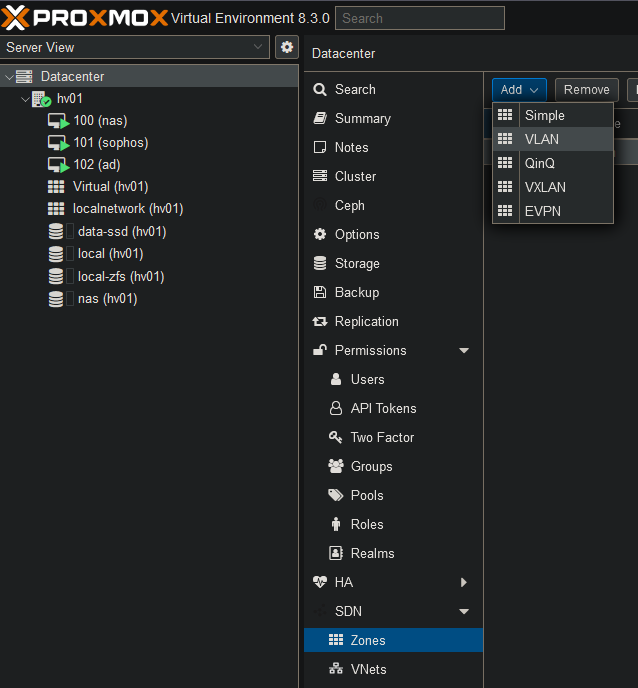The width and height of the screenshot is (638, 688).
Task: Open the Two Factor key icon
Action: click(x=336, y=437)
